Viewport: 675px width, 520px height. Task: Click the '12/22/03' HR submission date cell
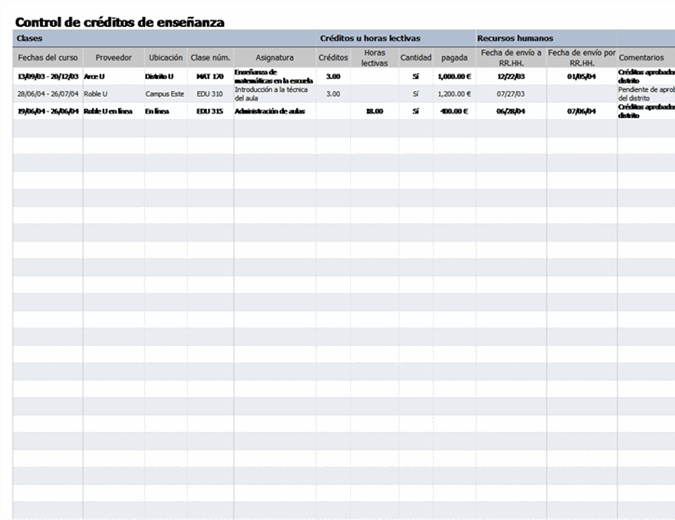510,76
